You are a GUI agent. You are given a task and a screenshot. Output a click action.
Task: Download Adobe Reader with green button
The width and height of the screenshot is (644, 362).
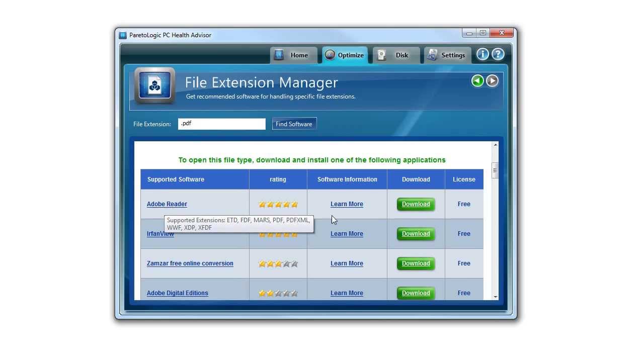(x=416, y=204)
